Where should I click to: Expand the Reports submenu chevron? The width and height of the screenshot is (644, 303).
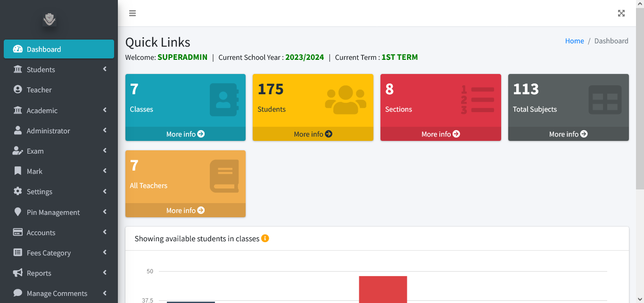tap(105, 273)
